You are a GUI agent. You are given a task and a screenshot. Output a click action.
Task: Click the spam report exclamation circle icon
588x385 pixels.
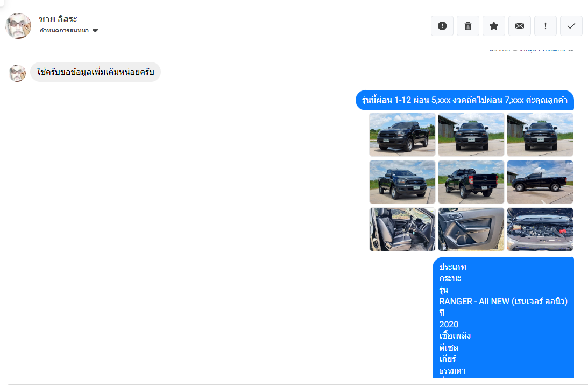coord(442,26)
